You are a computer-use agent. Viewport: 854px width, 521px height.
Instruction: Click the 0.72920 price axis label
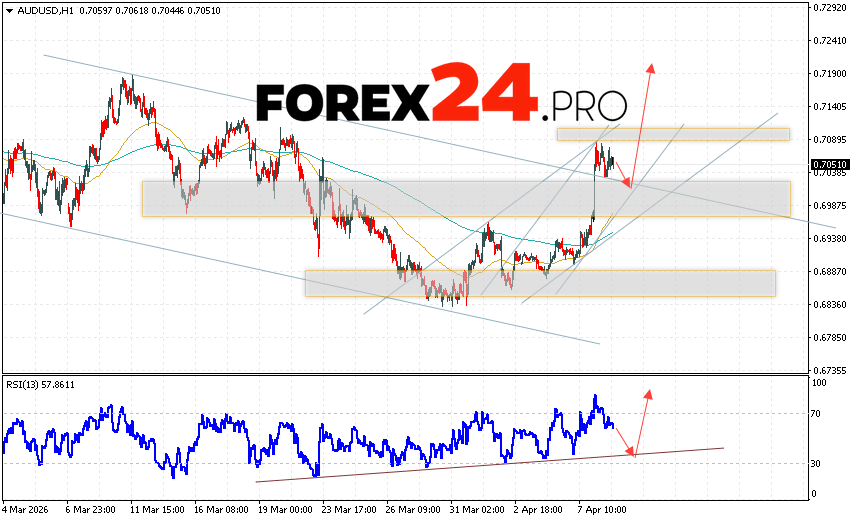pos(830,7)
